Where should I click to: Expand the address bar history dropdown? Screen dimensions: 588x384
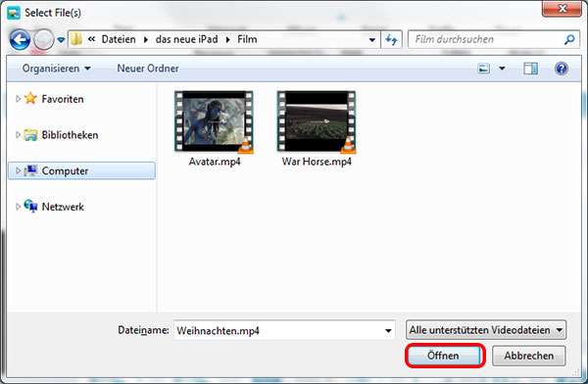[x=372, y=40]
